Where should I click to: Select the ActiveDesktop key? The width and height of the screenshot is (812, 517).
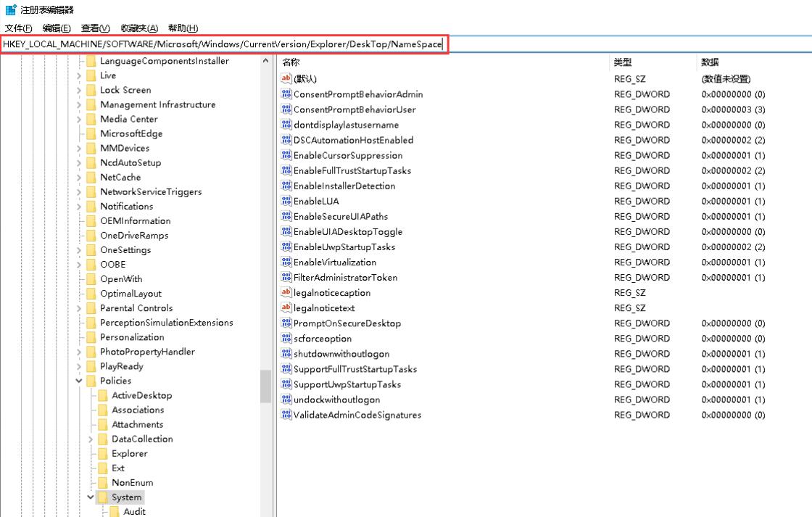142,394
